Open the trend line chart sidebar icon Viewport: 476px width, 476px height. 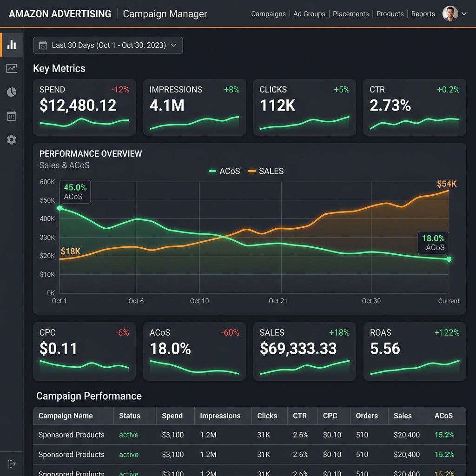12,68
